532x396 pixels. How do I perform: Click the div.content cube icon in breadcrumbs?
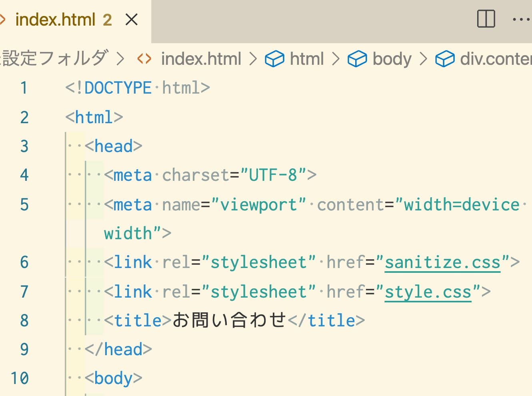pyautogui.click(x=445, y=59)
